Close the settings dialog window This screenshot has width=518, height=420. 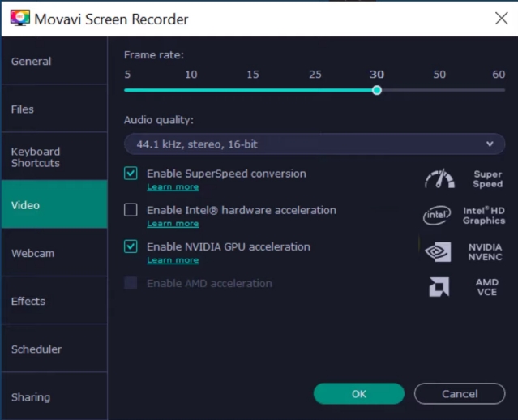502,18
